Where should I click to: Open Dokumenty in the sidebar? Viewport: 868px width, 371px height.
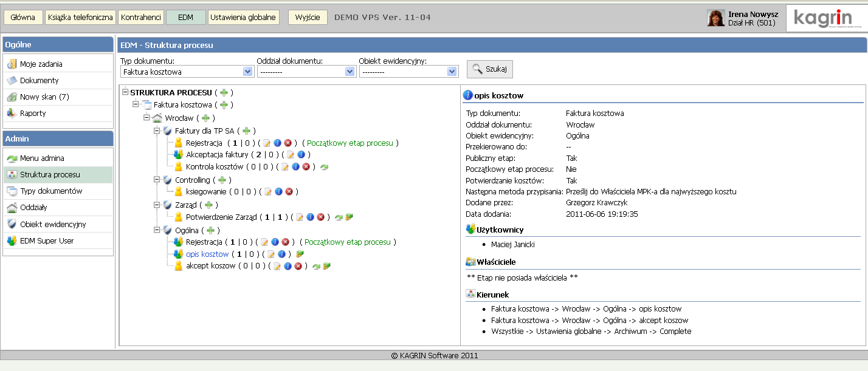click(x=58, y=80)
